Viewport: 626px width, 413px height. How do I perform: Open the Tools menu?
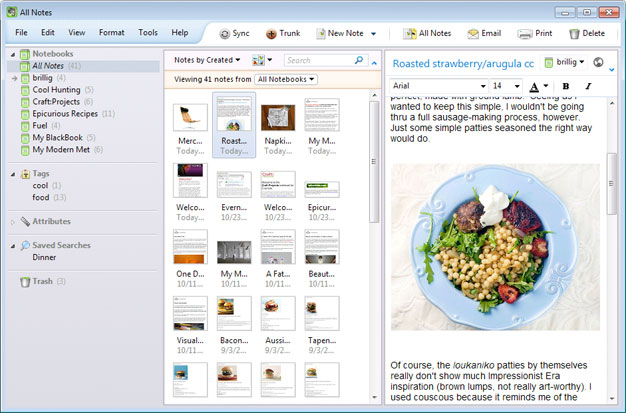[147, 33]
